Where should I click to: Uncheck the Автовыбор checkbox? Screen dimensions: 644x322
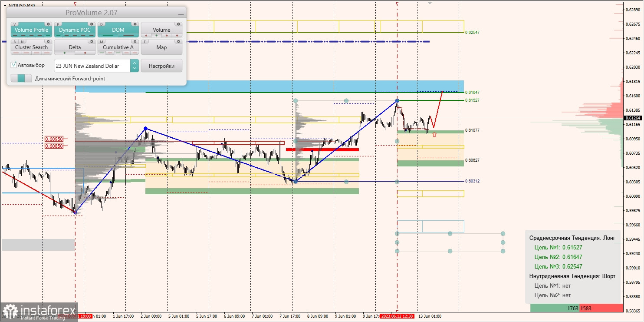[14, 65]
